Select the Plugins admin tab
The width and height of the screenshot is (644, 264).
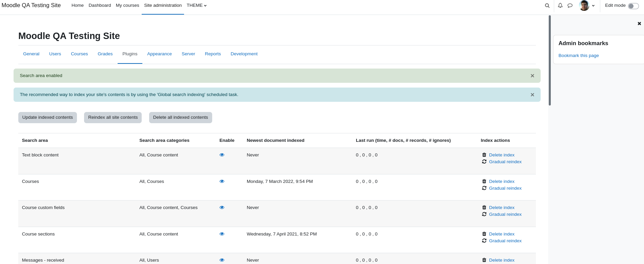coord(130,54)
